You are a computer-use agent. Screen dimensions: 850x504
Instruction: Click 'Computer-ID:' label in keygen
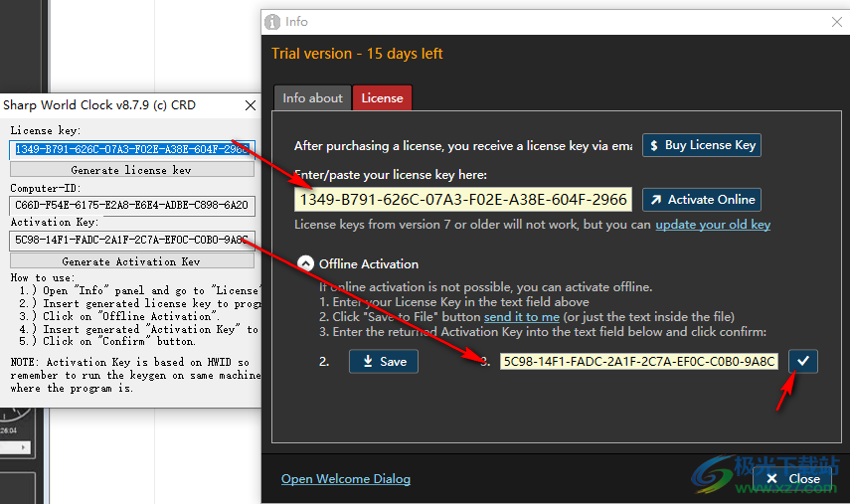point(46,188)
